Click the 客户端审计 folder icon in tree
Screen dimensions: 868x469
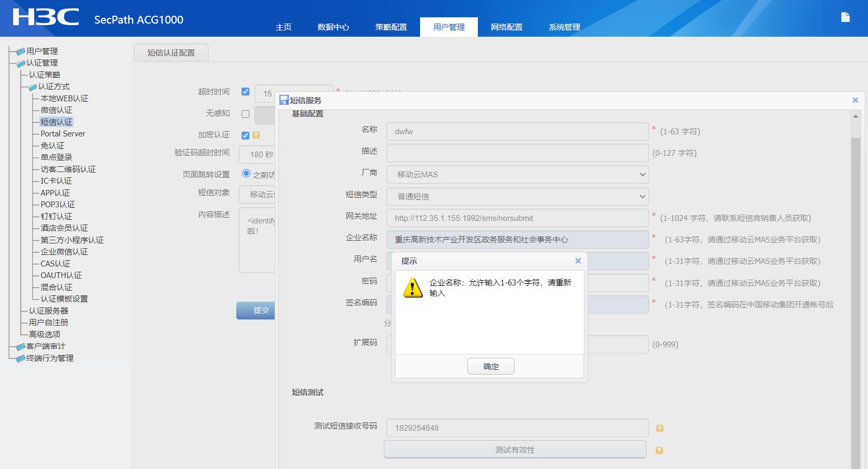point(20,347)
